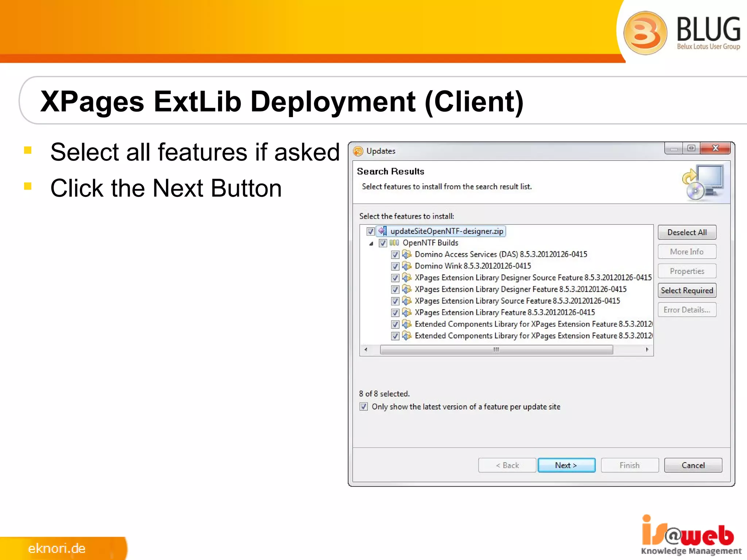Toggle XPages Extension Library Feature 8.5.3.20120126-0415 checkbox
The height and width of the screenshot is (560, 747).
(395, 313)
